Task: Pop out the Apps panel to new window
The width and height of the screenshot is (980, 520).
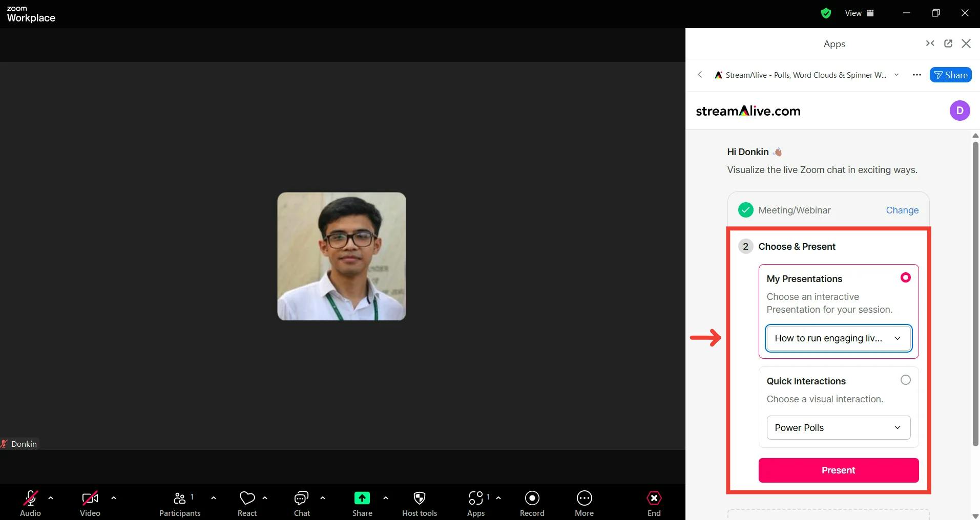Action: point(948,44)
